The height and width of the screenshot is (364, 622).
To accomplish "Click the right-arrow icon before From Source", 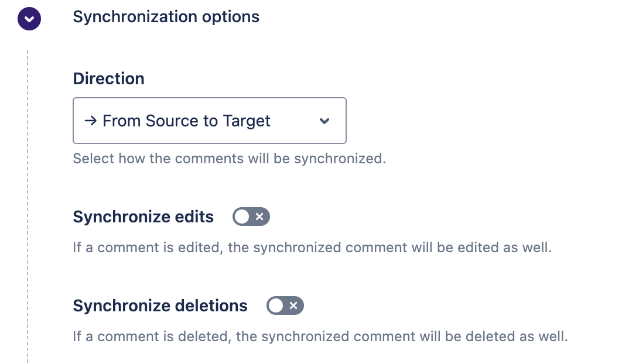I will [90, 121].
